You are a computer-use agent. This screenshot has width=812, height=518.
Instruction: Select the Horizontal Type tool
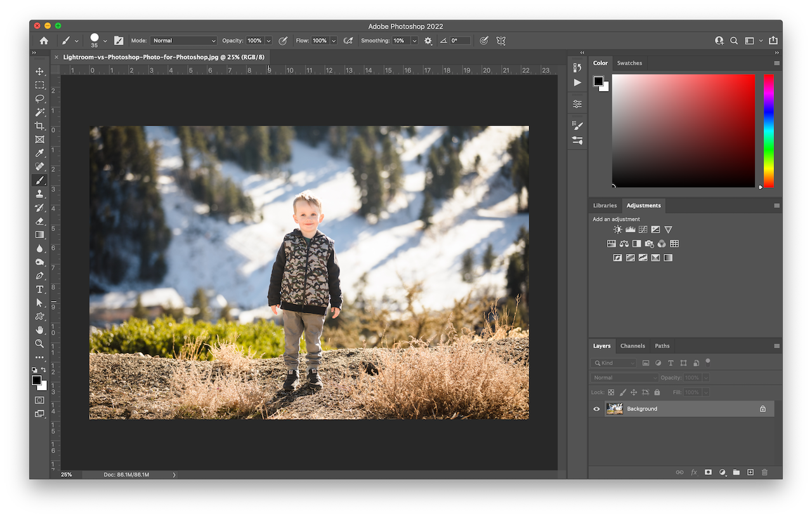pos(39,289)
